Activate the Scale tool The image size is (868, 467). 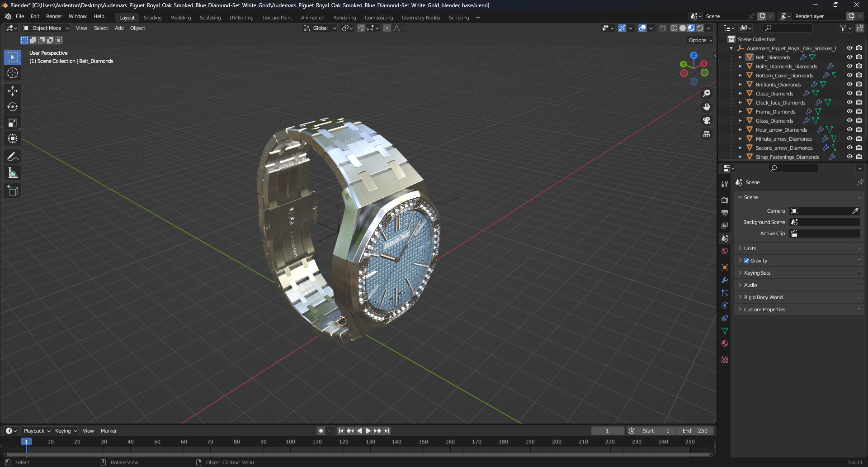click(13, 123)
